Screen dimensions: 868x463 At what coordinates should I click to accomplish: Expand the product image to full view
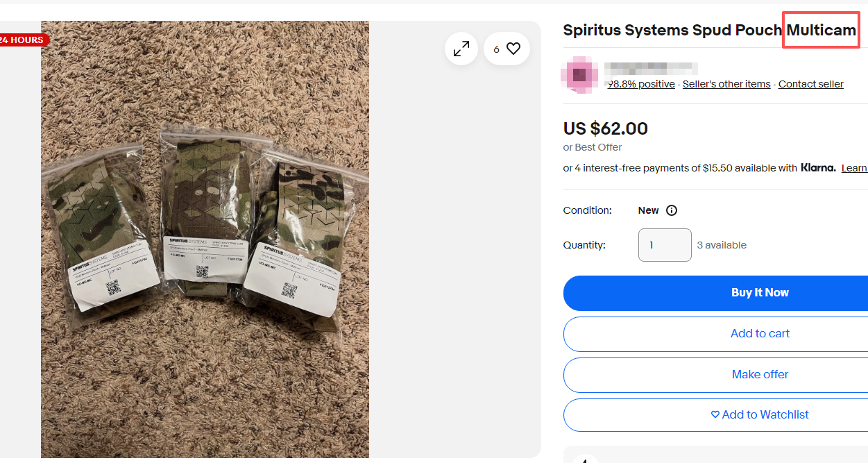[461, 49]
